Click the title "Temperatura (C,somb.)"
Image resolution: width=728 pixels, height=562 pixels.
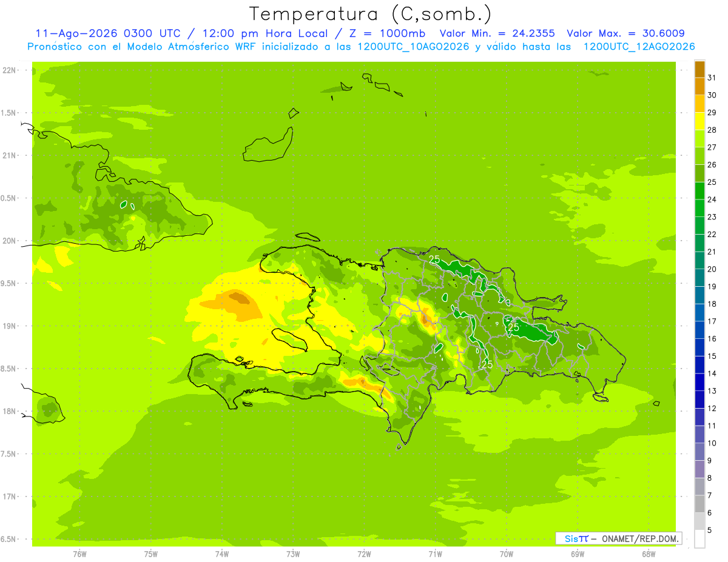coord(371,13)
